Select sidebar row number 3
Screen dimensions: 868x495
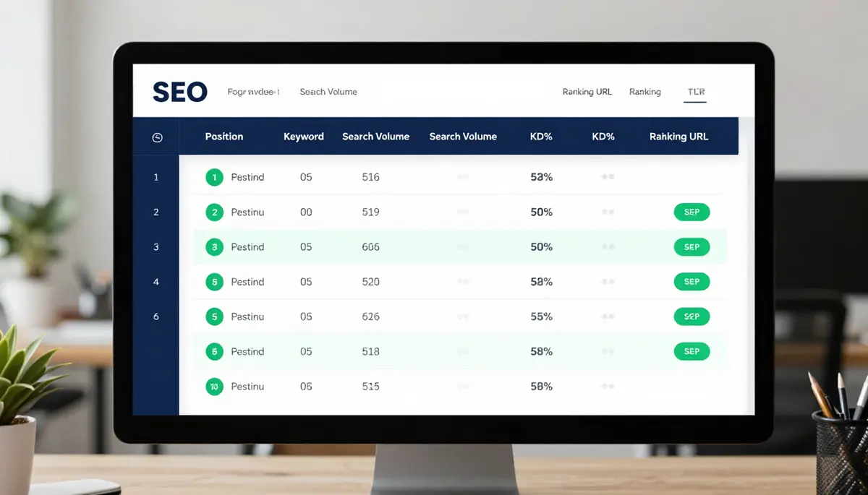point(156,247)
